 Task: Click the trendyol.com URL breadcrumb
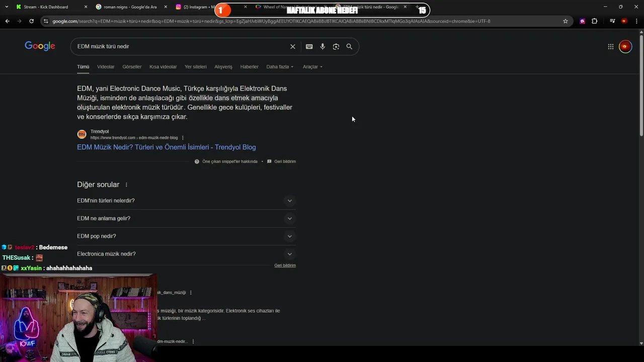pyautogui.click(x=134, y=138)
